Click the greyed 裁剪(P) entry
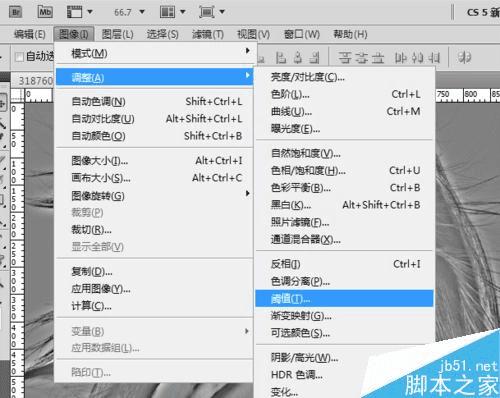The width and height of the screenshot is (500, 398). 154,212
